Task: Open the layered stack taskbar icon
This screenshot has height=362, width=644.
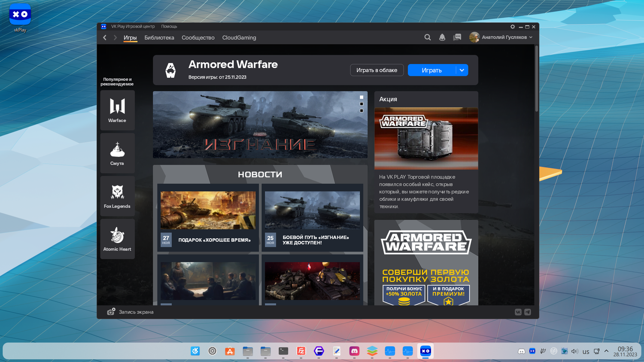Action: point(372,351)
